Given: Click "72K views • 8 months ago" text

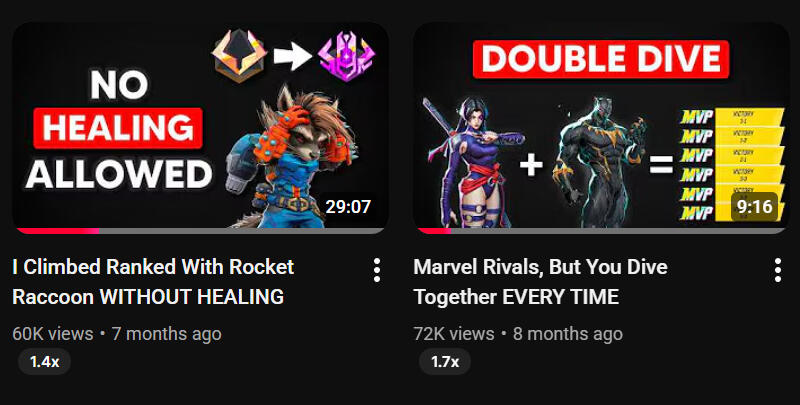Looking at the screenshot, I should 518,334.
